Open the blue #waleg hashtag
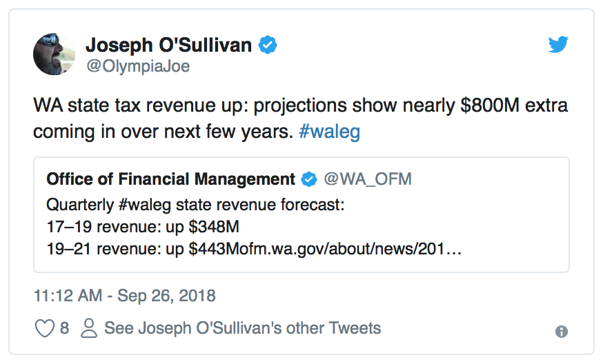 (330, 132)
